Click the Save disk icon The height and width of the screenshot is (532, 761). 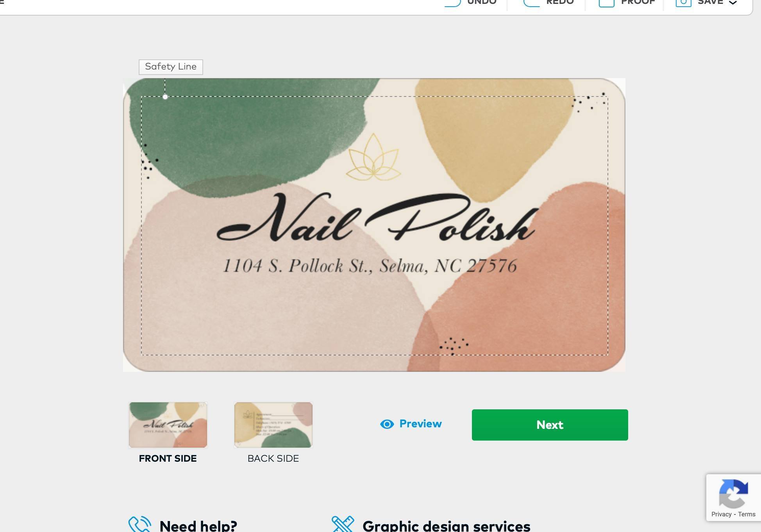coord(684,3)
